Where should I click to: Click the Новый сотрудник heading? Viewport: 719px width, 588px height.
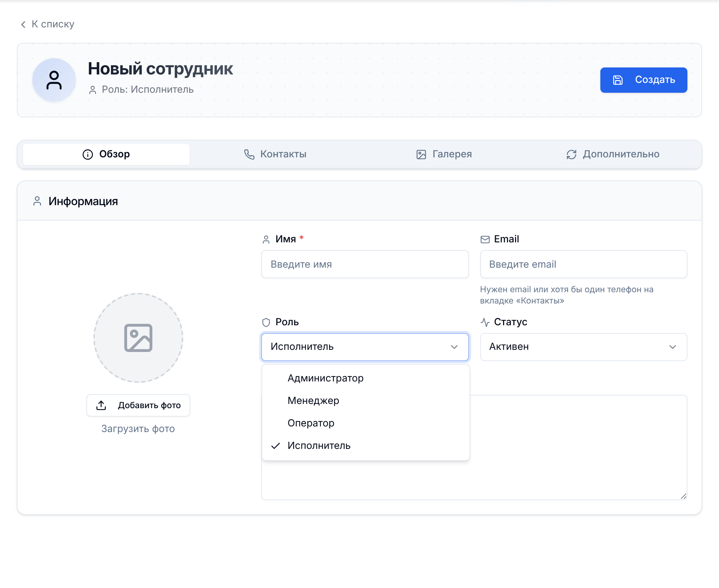click(x=160, y=69)
